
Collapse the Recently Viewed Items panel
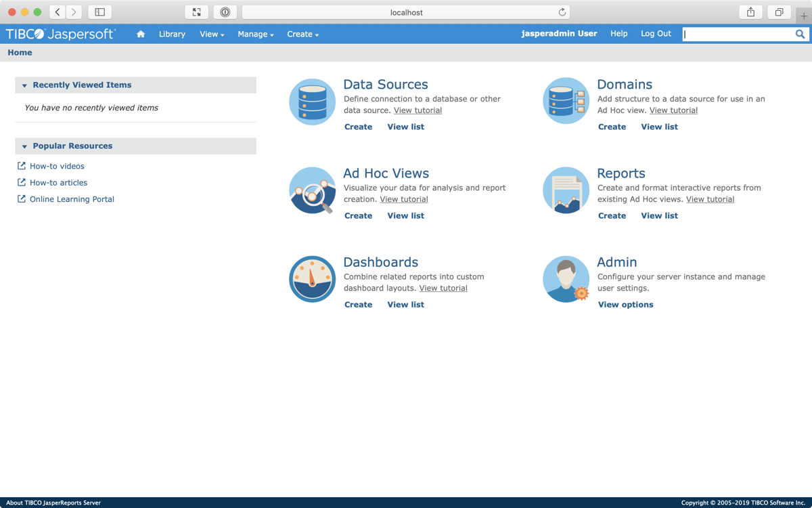[24, 85]
